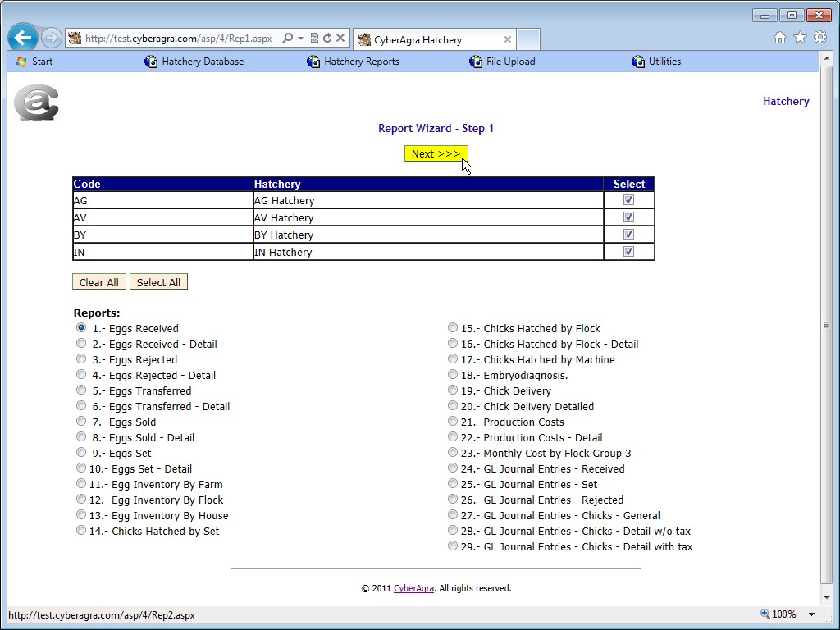
Task: Click the CyberAgra logo image
Action: coord(36,103)
